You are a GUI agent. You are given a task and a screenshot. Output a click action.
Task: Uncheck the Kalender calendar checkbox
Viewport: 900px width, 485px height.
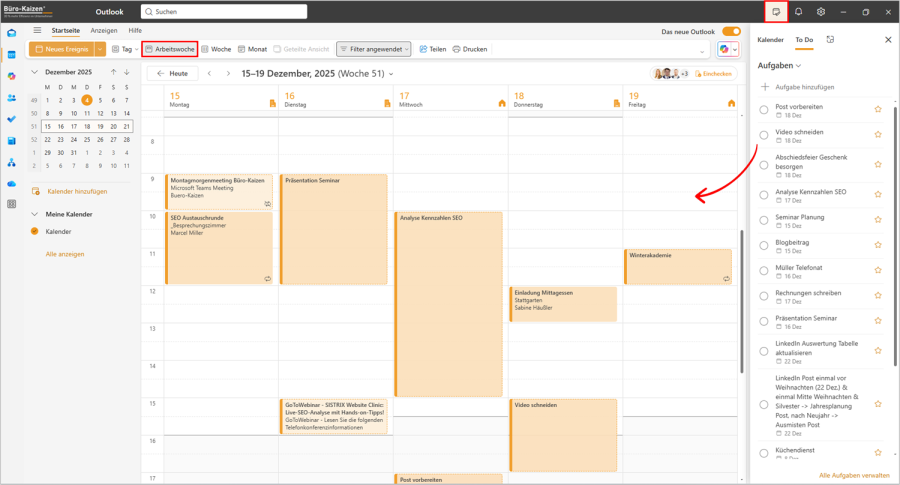pos(34,231)
